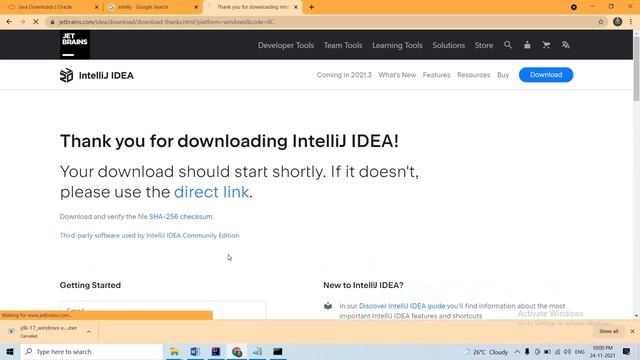
Task: Open the 26°C Cloudy weather widget
Action: [486, 352]
